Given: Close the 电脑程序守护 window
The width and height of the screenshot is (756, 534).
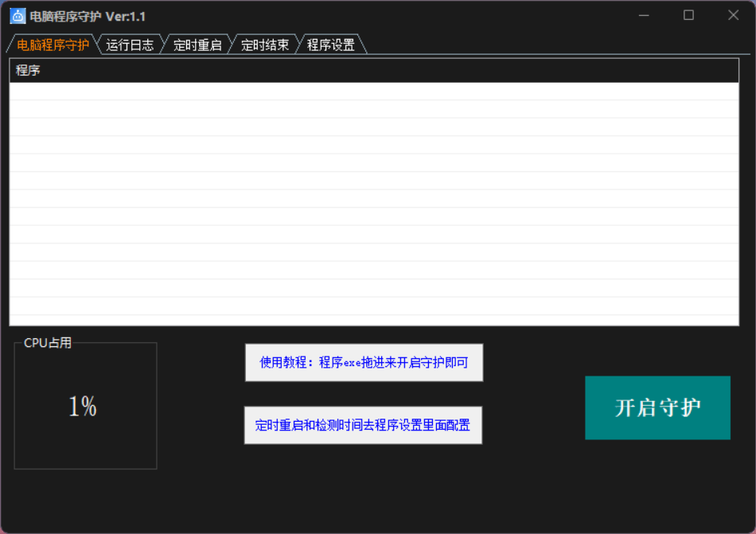Looking at the screenshot, I should coord(734,15).
